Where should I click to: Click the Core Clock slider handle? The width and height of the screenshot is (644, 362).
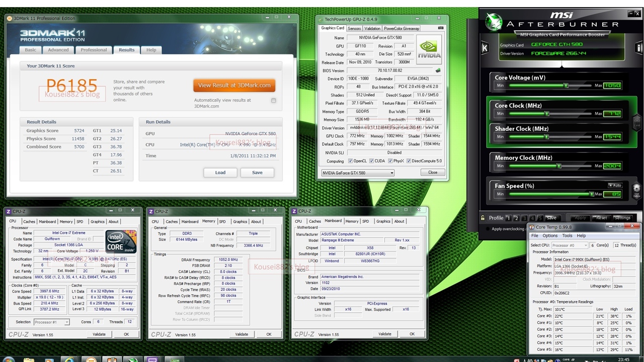[546, 114]
